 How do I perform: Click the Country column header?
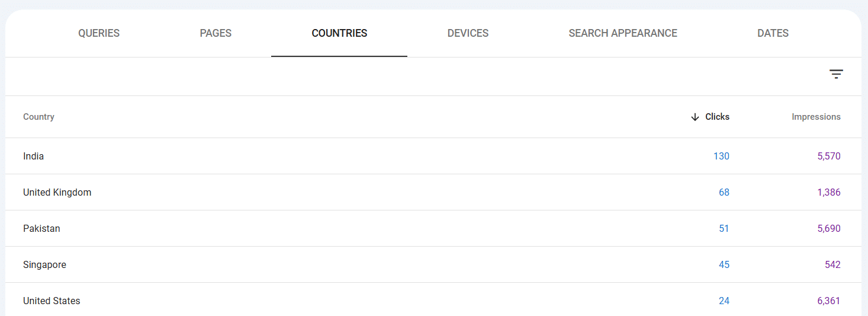point(38,117)
